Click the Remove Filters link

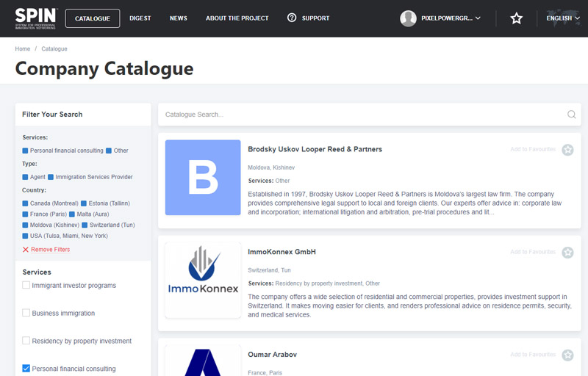[50, 250]
